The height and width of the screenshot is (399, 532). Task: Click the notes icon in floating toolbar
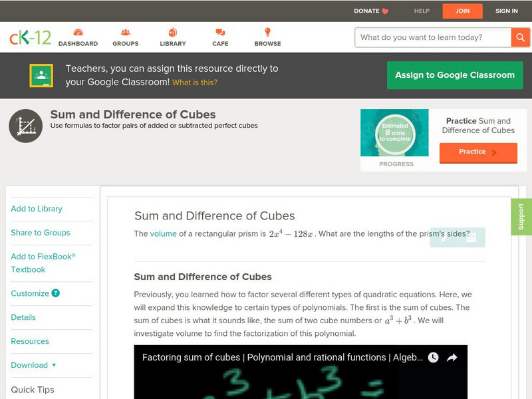coord(471,237)
